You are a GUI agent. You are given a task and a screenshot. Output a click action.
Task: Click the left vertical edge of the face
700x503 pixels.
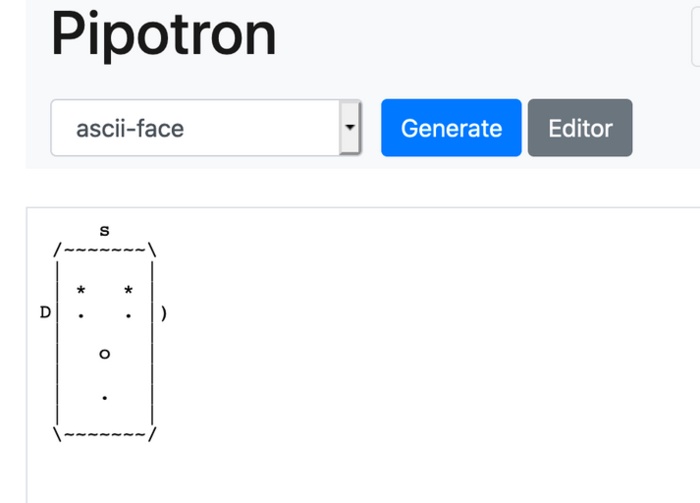(x=57, y=343)
